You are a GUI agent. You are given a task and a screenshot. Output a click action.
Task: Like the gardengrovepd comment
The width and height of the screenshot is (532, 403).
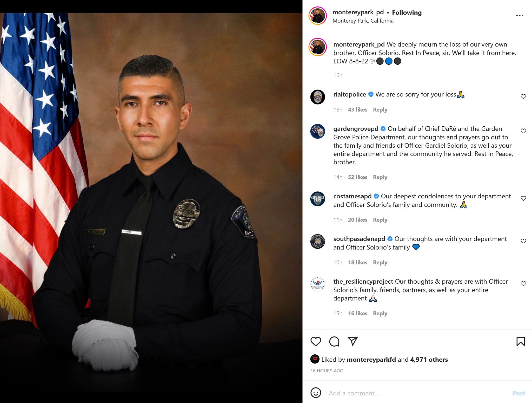[x=523, y=131]
